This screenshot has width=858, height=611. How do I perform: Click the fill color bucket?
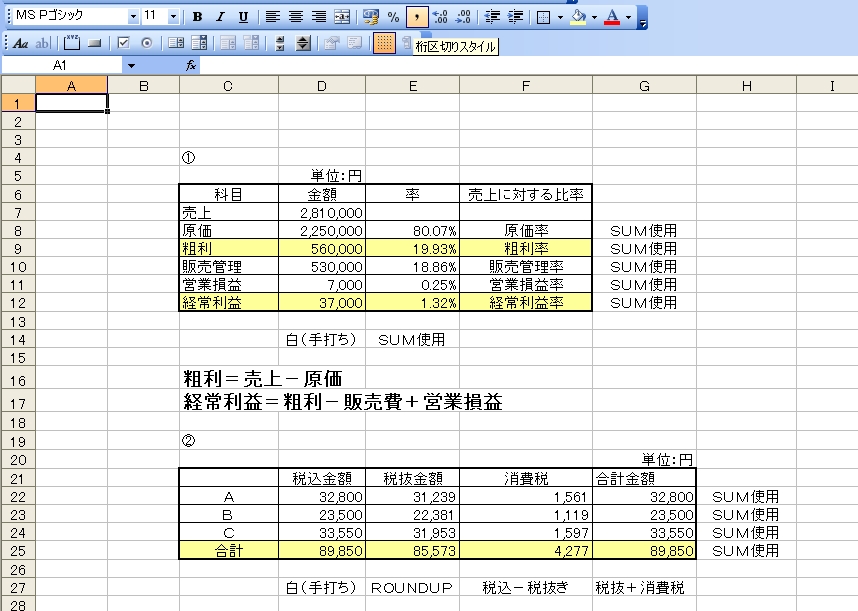point(578,17)
